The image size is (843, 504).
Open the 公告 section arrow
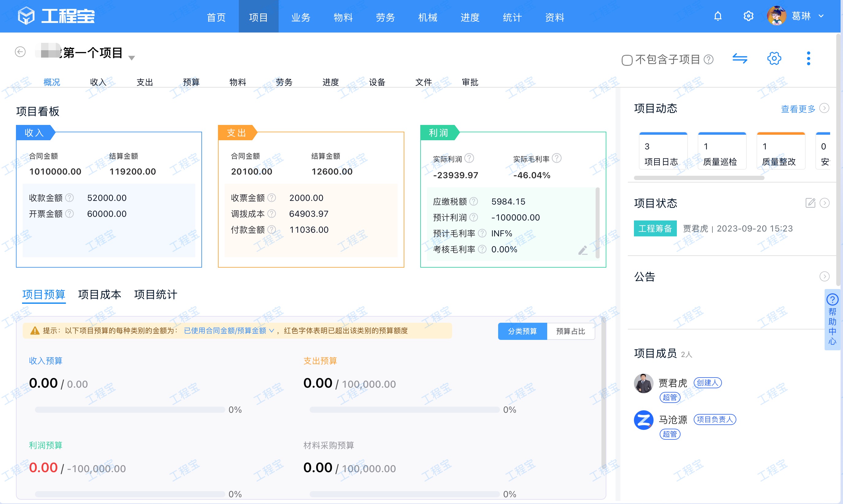click(824, 276)
